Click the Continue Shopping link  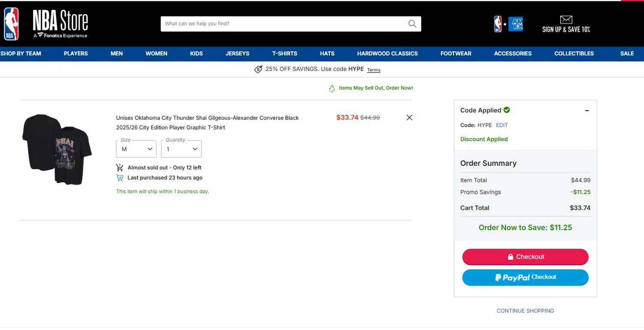525,311
